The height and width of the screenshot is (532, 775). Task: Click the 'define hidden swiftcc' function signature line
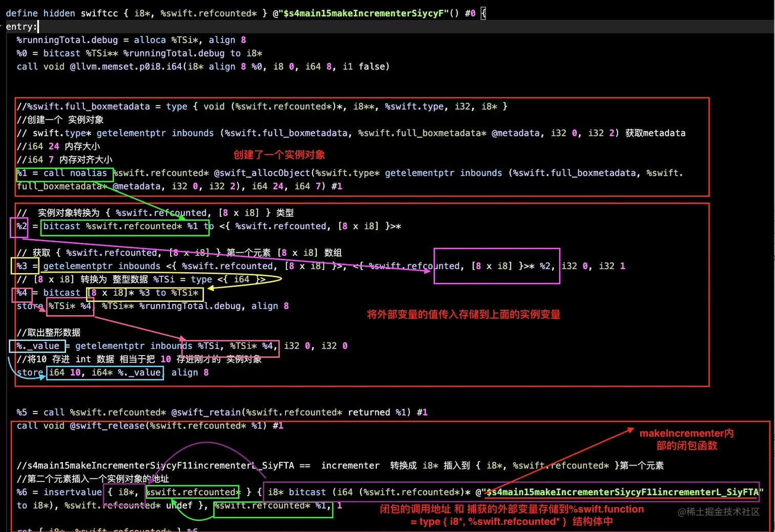click(x=246, y=13)
